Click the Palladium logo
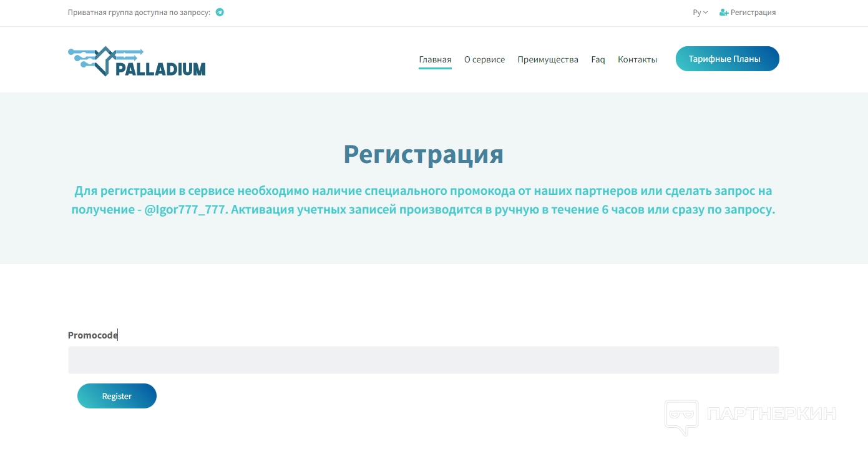The image size is (868, 469). (137, 62)
